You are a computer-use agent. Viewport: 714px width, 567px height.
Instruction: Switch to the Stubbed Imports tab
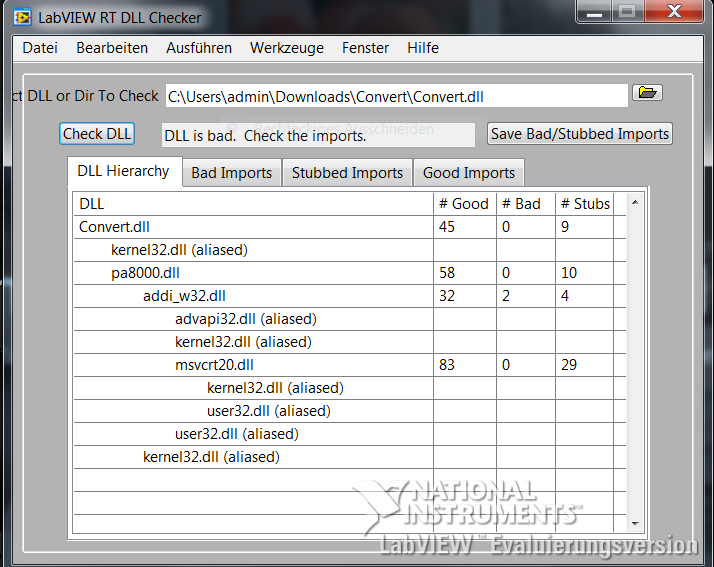coord(347,173)
